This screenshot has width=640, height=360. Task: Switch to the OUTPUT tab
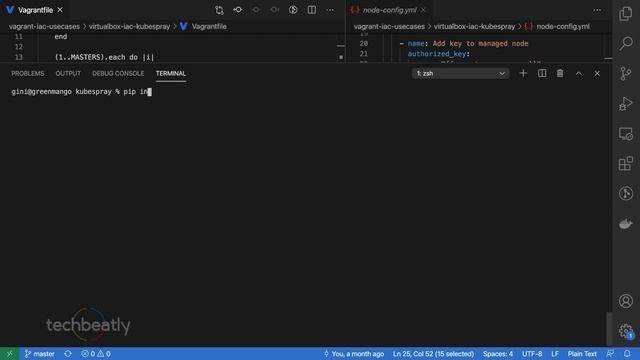[x=68, y=73]
